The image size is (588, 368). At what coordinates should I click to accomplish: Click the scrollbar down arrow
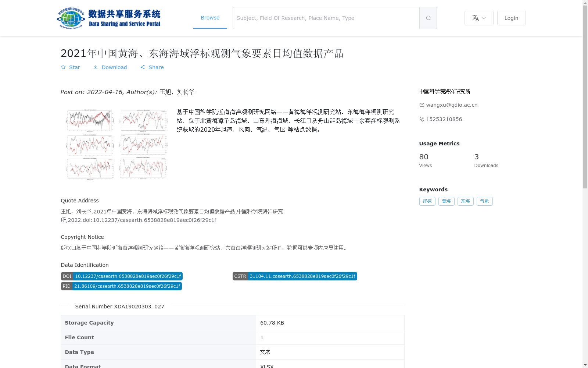pyautogui.click(x=585, y=365)
